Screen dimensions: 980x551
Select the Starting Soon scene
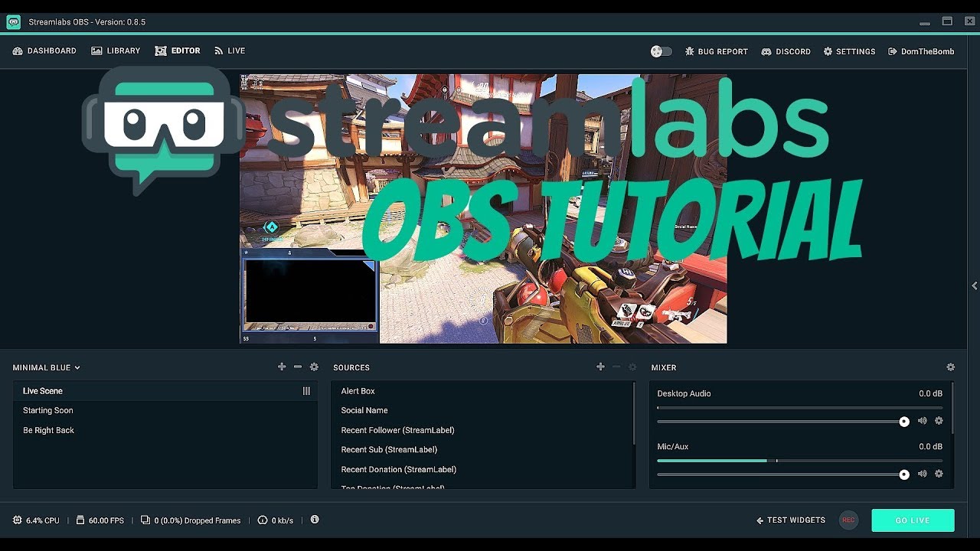coord(165,411)
